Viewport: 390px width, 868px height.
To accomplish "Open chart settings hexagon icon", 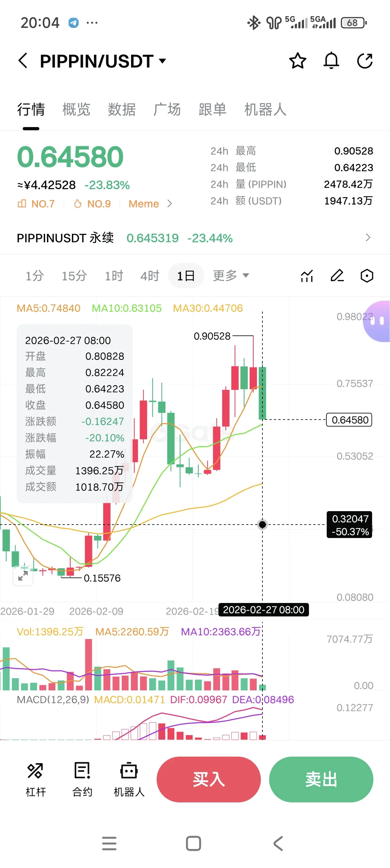I will pyautogui.click(x=367, y=276).
